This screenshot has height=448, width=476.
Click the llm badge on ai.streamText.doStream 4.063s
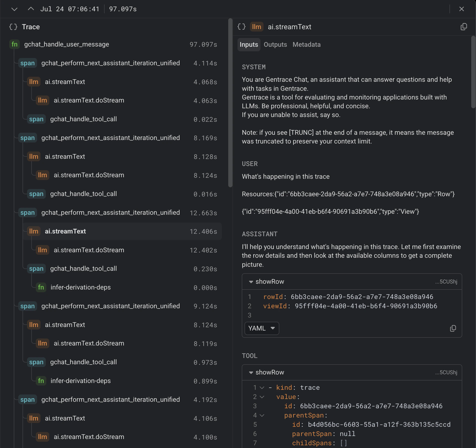point(43,100)
